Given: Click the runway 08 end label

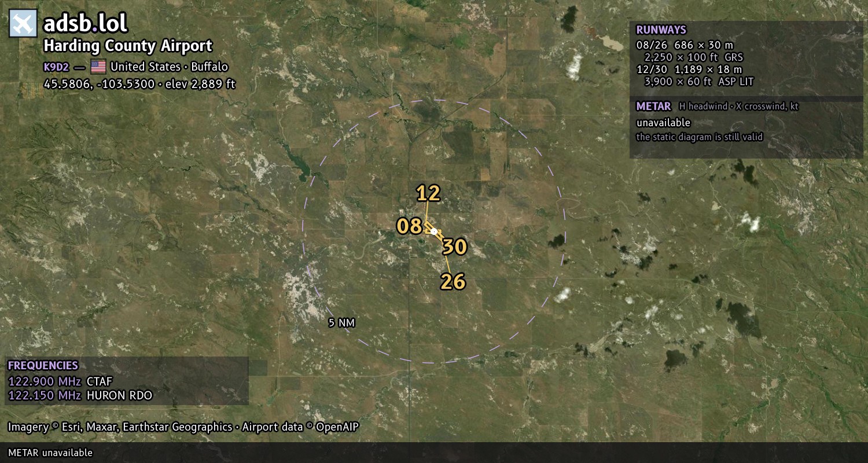Looking at the screenshot, I should (x=409, y=226).
